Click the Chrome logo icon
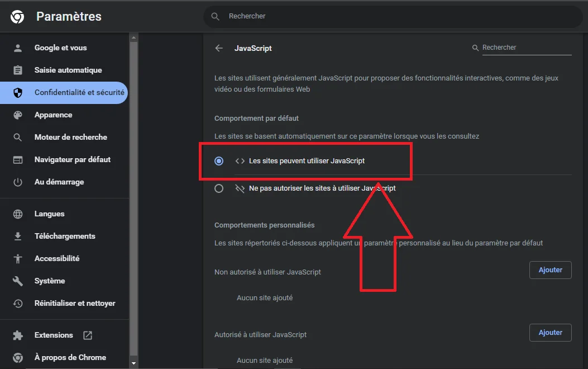 click(x=17, y=16)
